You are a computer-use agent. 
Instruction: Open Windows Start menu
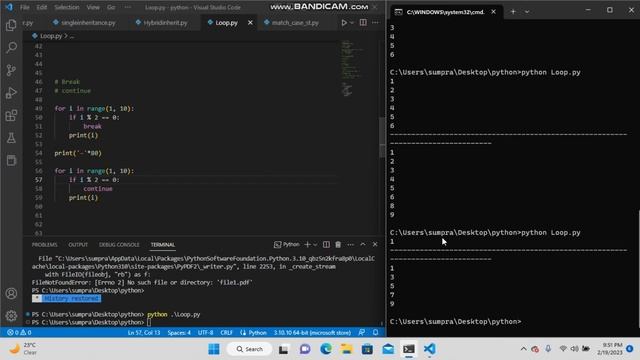[213, 349]
